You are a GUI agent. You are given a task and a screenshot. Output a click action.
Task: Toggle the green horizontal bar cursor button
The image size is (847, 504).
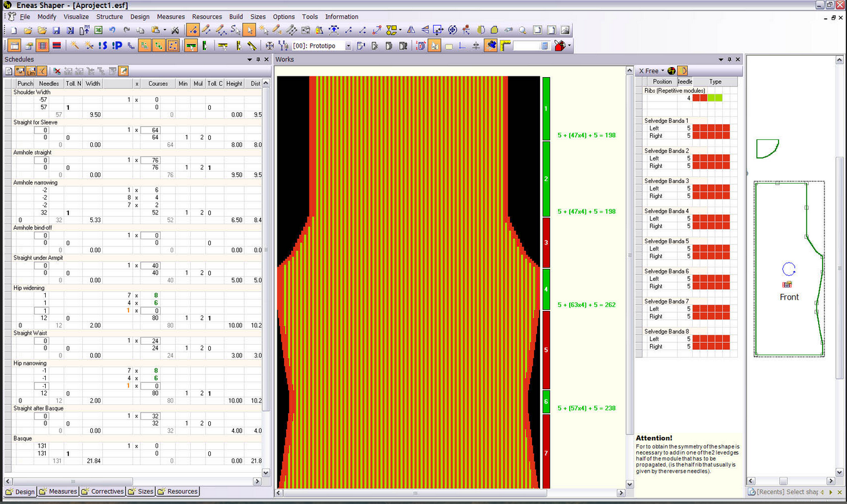[x=191, y=46]
